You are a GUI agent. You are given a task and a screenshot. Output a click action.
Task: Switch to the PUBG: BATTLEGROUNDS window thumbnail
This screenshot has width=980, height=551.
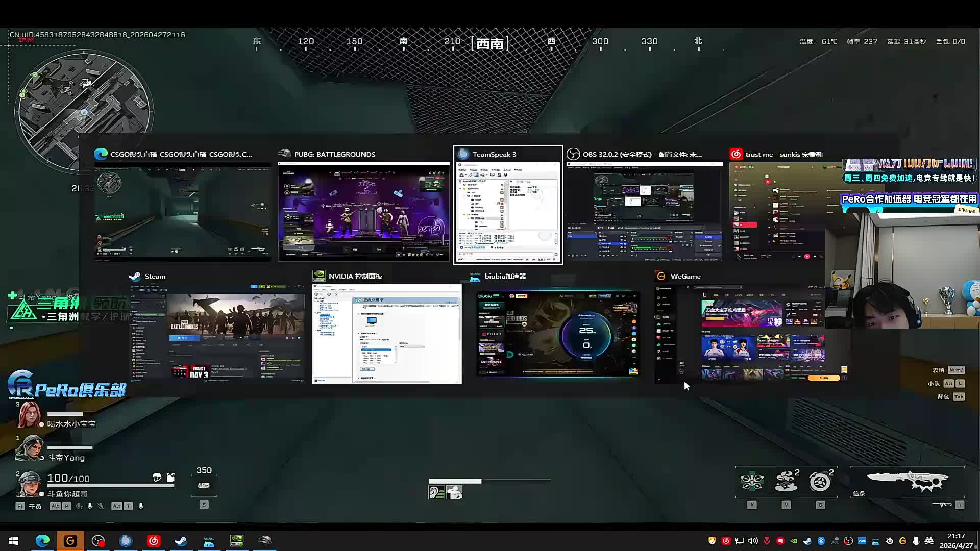tap(363, 212)
